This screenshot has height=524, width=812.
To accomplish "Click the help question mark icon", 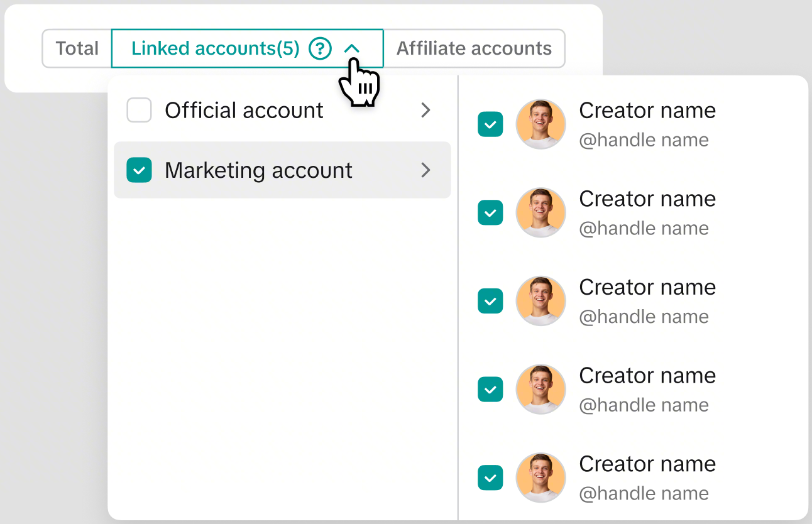I will point(320,48).
